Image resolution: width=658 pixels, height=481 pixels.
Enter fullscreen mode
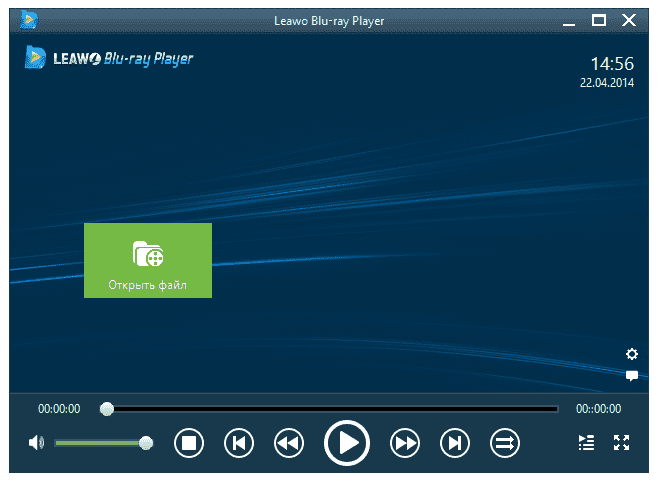point(621,442)
